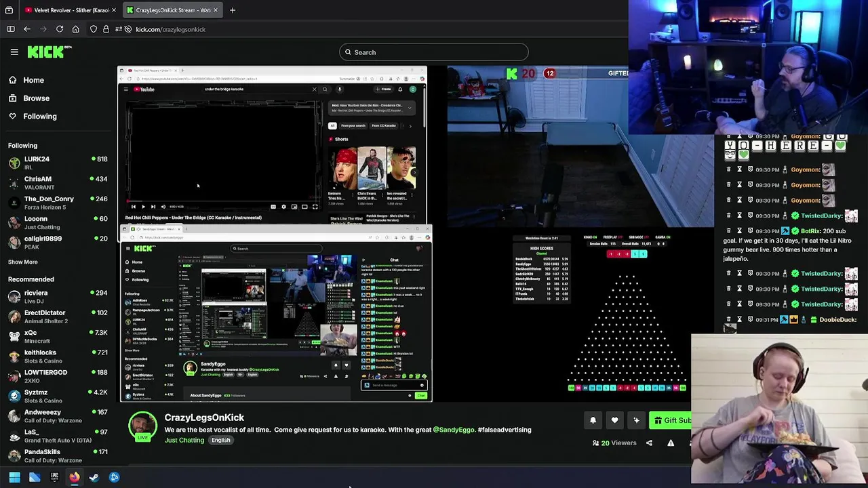The width and height of the screenshot is (868, 488).
Task: Open the @SandyEggo mention link
Action: click(454, 430)
